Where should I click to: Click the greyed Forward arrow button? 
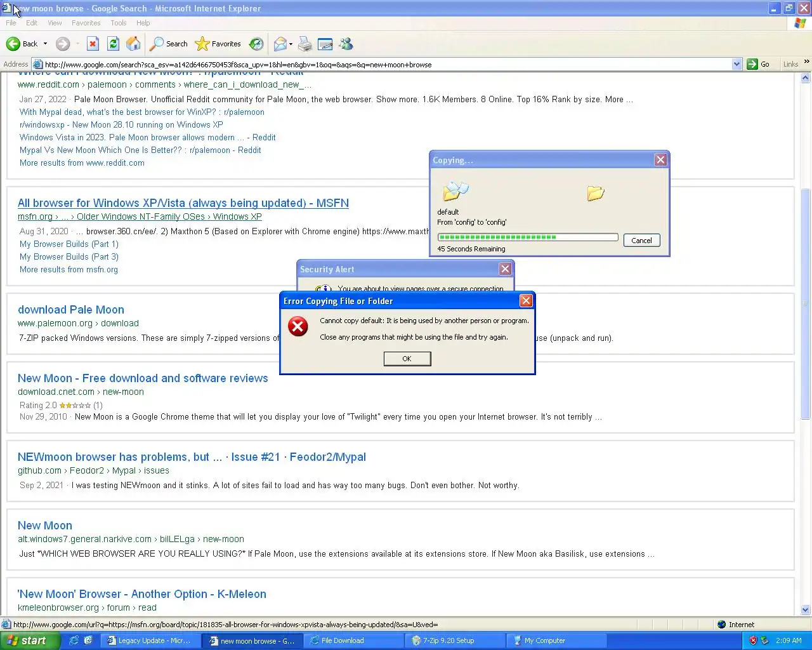point(62,44)
